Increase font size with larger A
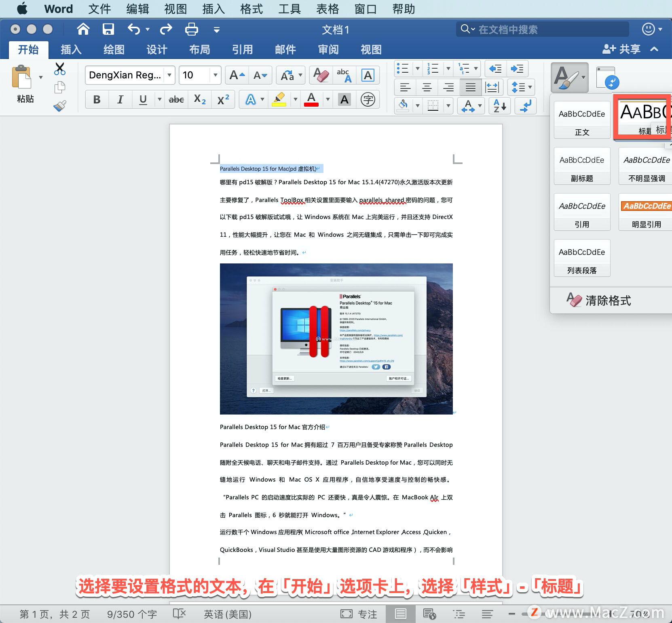The height and width of the screenshot is (623, 672). click(237, 75)
